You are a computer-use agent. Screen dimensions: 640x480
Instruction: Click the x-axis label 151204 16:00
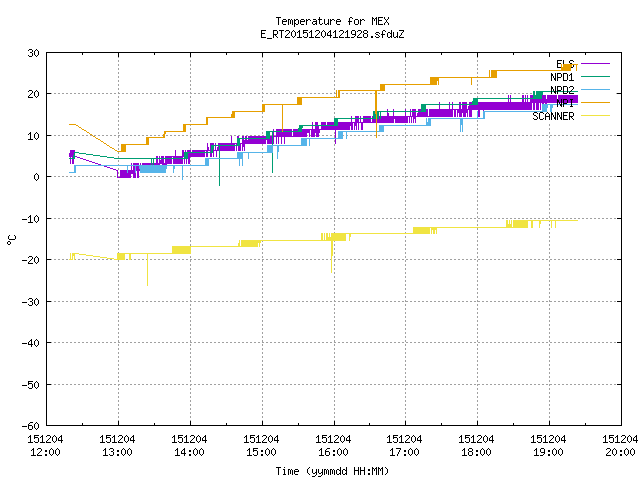pyautogui.click(x=333, y=445)
